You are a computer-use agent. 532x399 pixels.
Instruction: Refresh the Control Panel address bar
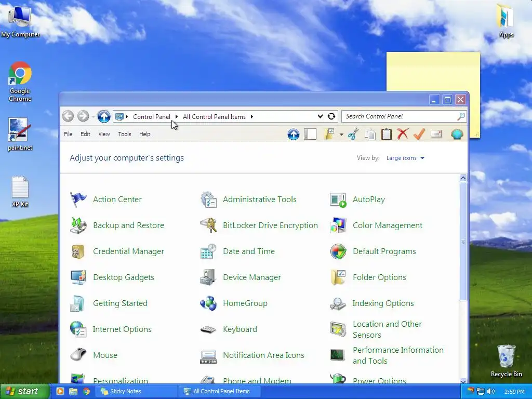331,116
